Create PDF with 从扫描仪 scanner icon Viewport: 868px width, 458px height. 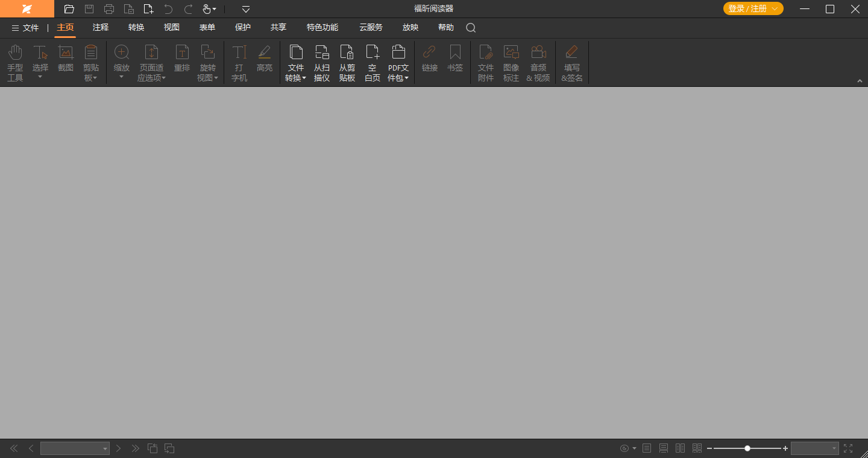point(322,63)
